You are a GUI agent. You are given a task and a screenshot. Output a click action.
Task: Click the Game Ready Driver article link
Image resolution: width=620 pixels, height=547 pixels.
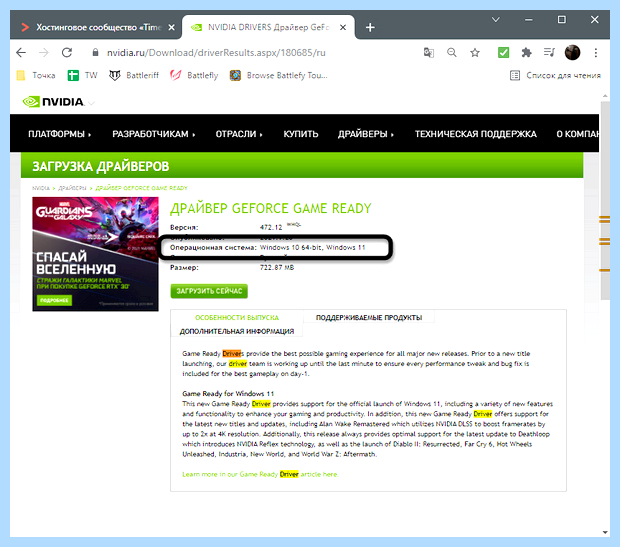pos(260,474)
